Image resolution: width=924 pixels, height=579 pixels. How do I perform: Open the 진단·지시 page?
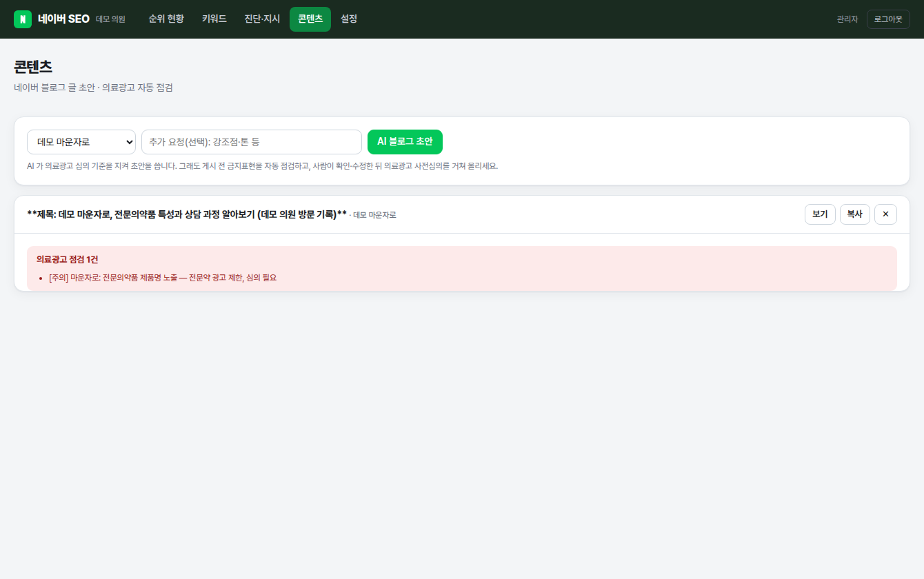click(x=262, y=19)
